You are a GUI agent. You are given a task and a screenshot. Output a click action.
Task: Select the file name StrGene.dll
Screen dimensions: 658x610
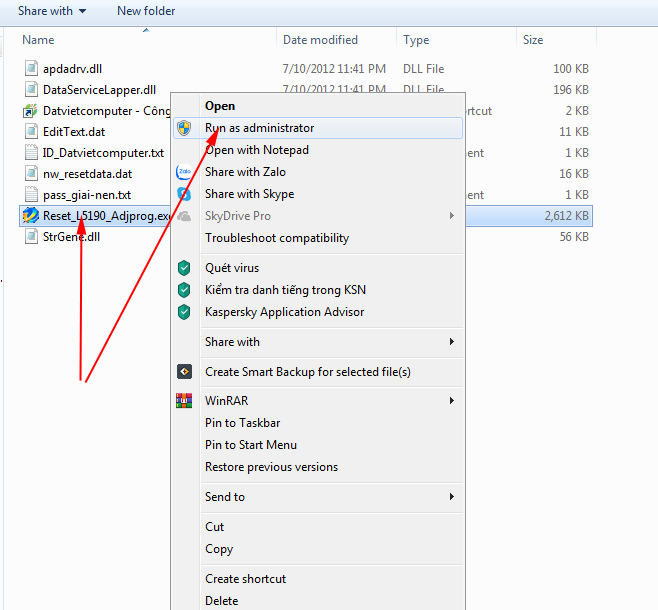[71, 237]
